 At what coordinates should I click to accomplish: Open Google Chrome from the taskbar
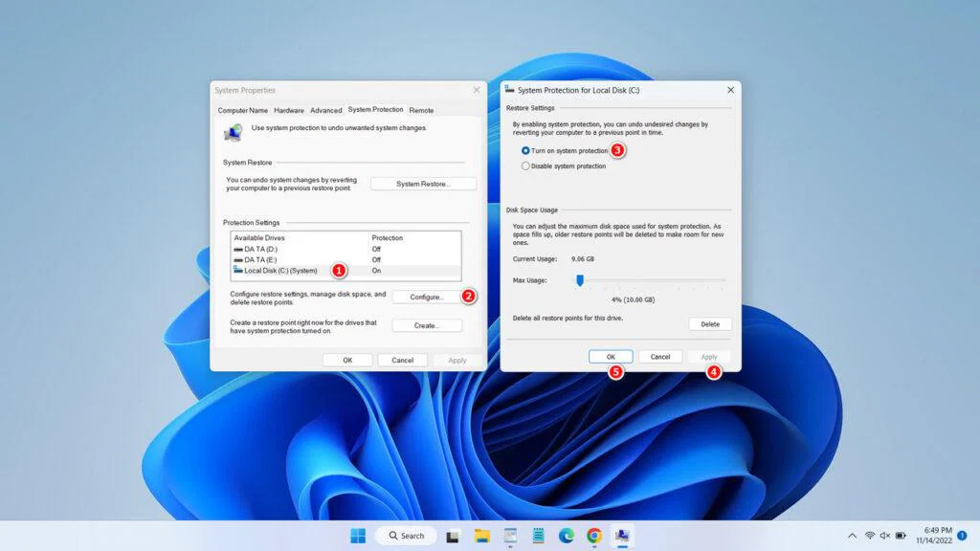(594, 535)
